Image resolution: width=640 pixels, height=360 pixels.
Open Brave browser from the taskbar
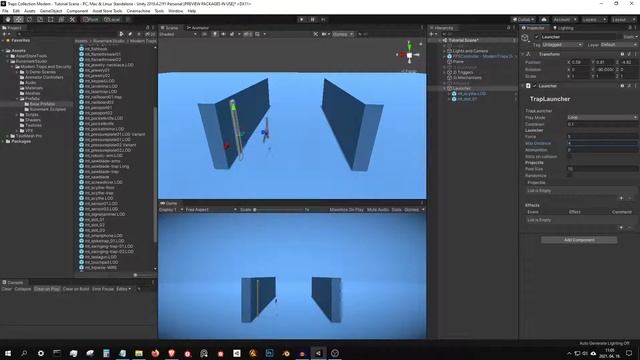point(171,353)
